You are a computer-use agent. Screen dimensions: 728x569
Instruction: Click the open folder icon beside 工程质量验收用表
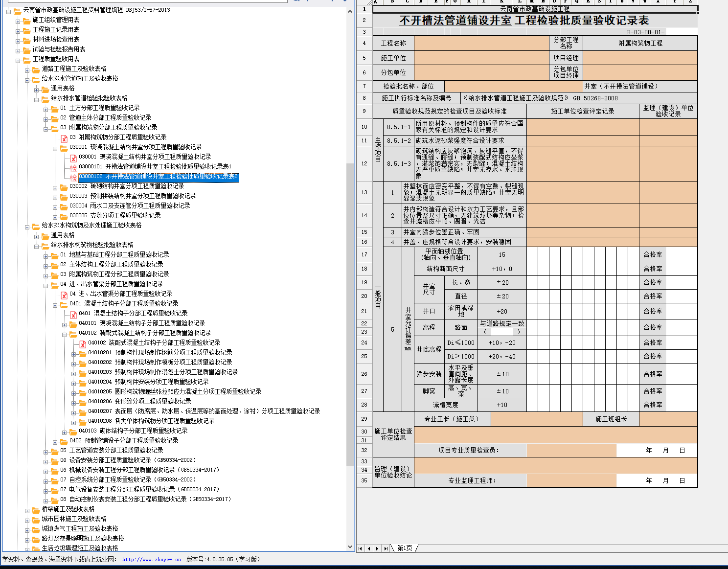[26, 60]
